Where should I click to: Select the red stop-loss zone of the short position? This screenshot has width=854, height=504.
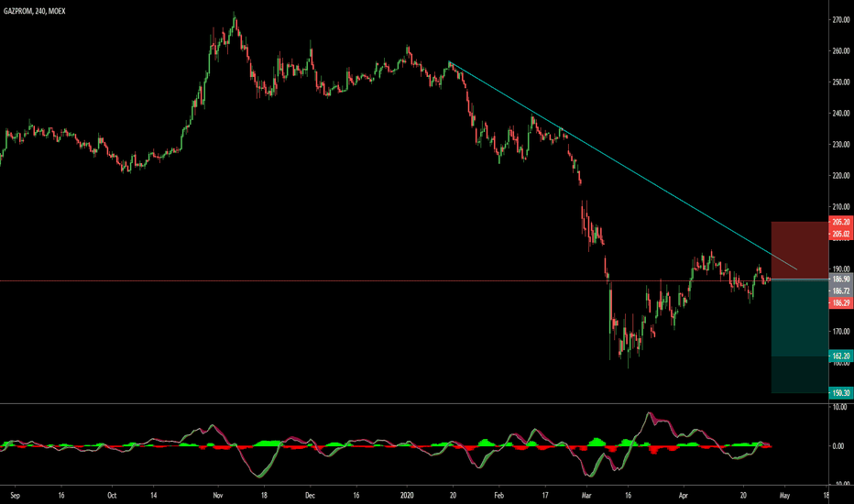800,250
